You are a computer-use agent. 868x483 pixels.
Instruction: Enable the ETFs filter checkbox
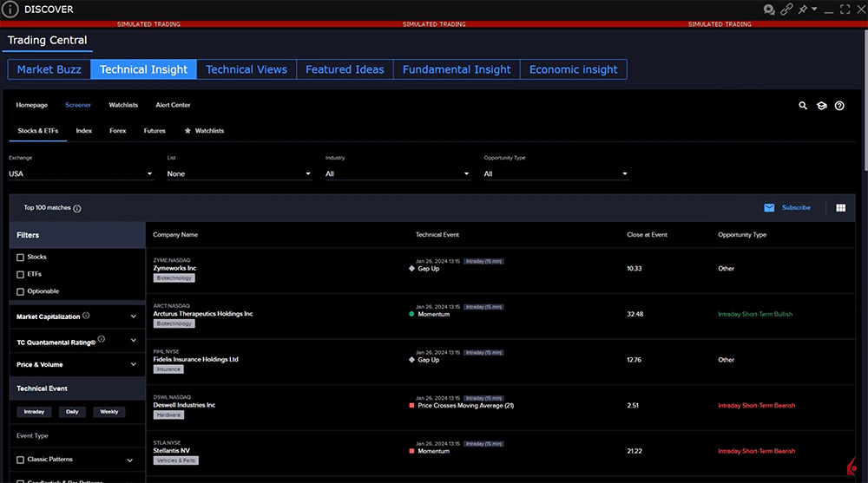pos(21,274)
